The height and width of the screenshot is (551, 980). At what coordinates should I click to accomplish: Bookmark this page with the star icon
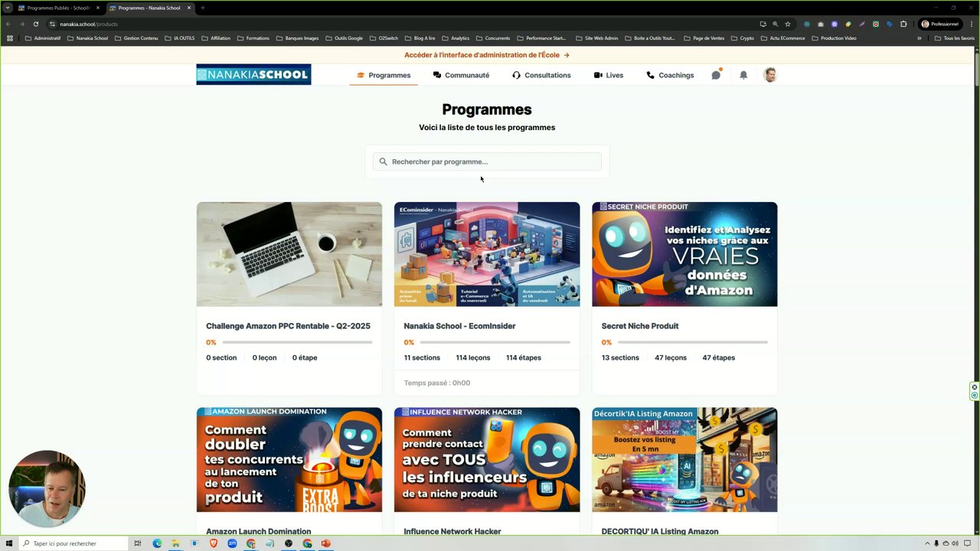[x=787, y=24]
